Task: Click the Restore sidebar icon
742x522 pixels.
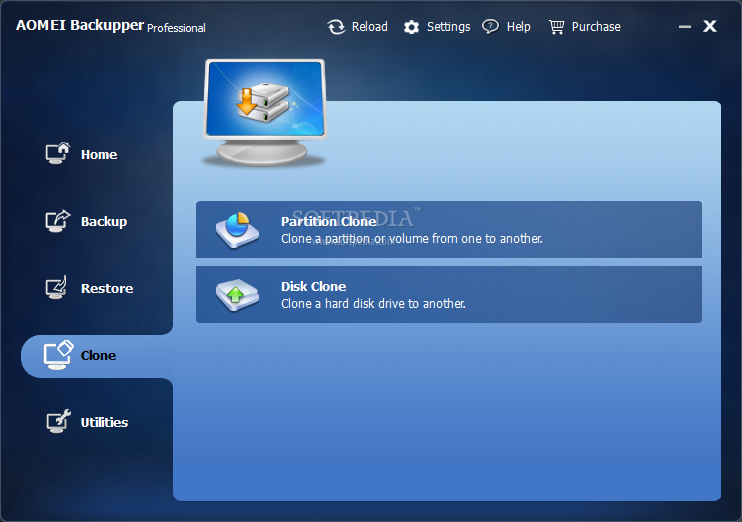Action: click(57, 287)
